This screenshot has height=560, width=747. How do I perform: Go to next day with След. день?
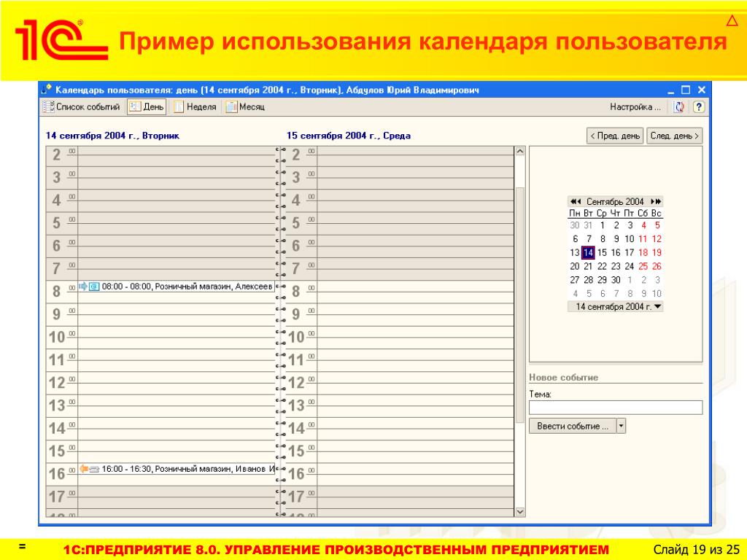click(675, 136)
